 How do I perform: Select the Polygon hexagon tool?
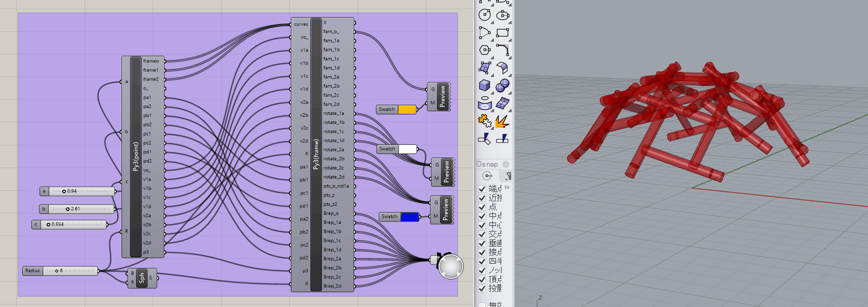coord(484,50)
